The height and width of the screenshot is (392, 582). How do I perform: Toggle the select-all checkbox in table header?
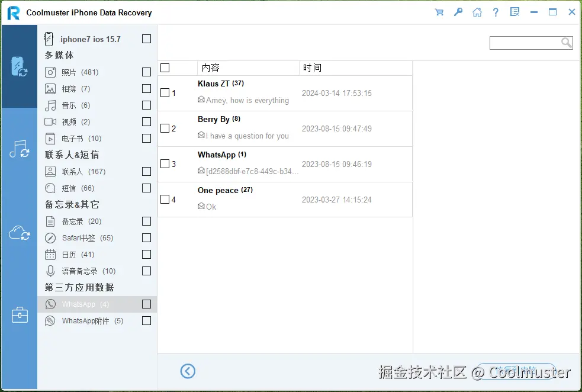[165, 68]
